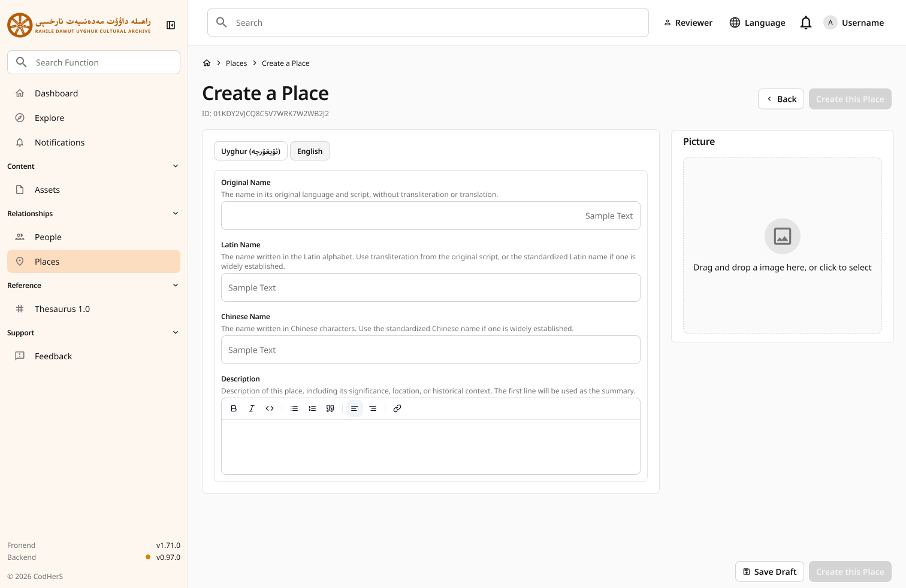906x588 pixels.
Task: Click the image drop zone to select a picture
Action: click(x=782, y=246)
